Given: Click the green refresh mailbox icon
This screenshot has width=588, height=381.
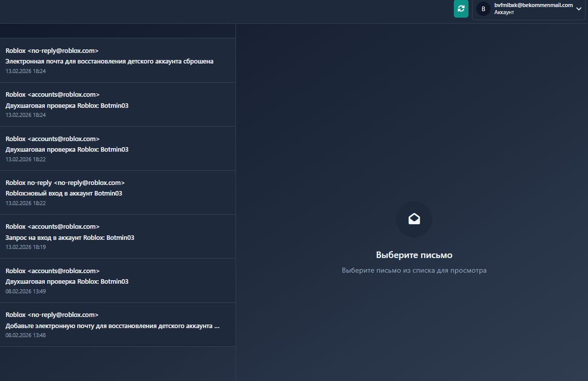Looking at the screenshot, I should click(x=461, y=9).
